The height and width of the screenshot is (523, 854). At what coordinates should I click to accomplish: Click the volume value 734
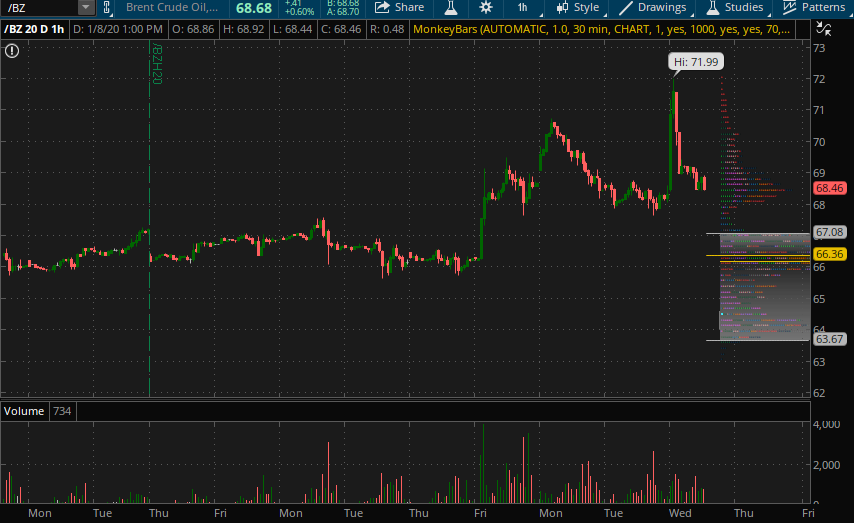[62, 411]
